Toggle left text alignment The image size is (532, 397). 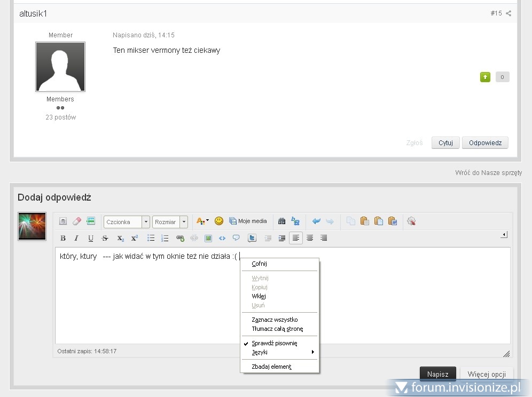(x=296, y=238)
